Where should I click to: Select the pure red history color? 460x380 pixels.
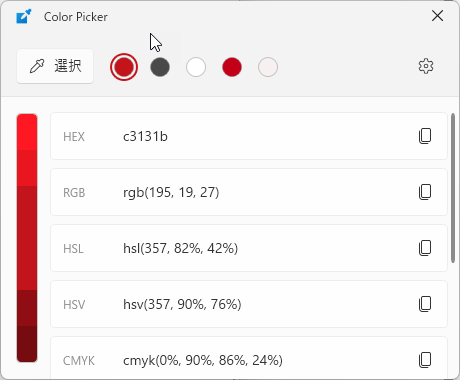(x=232, y=67)
